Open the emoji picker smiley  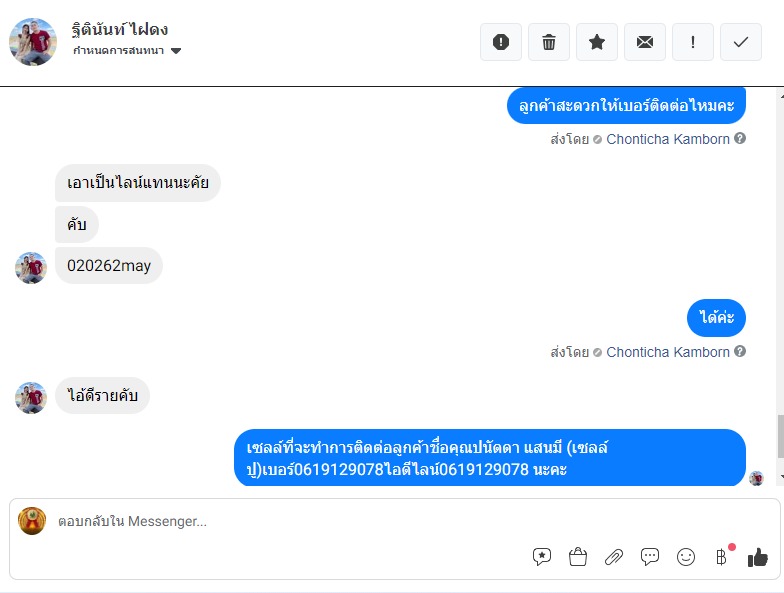[x=686, y=556]
